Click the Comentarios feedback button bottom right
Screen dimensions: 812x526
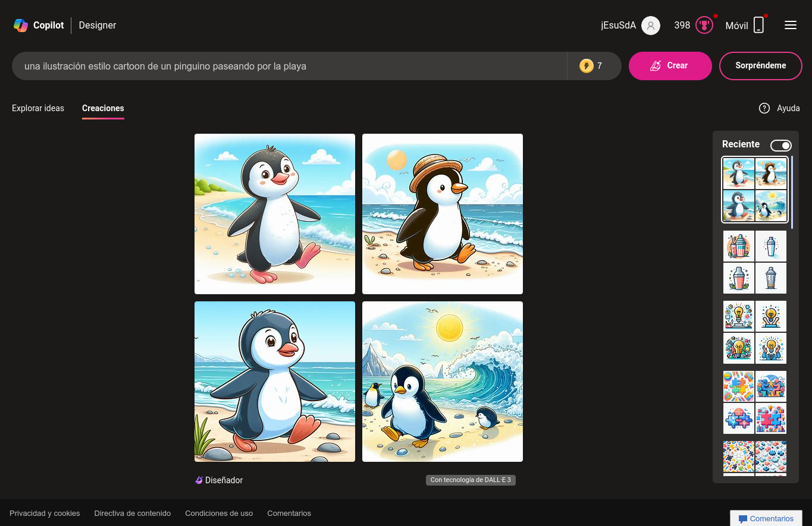[x=766, y=519]
